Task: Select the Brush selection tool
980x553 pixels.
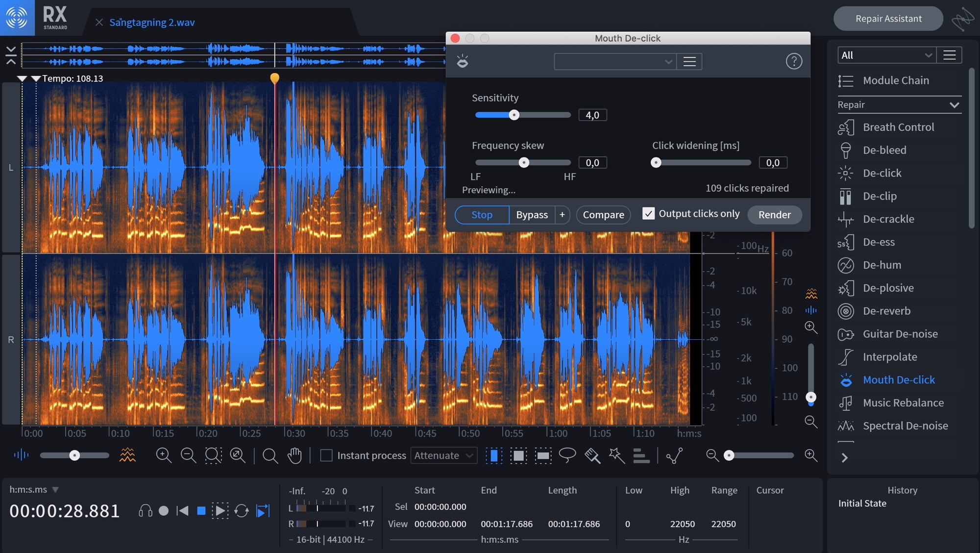Action: pyautogui.click(x=592, y=455)
